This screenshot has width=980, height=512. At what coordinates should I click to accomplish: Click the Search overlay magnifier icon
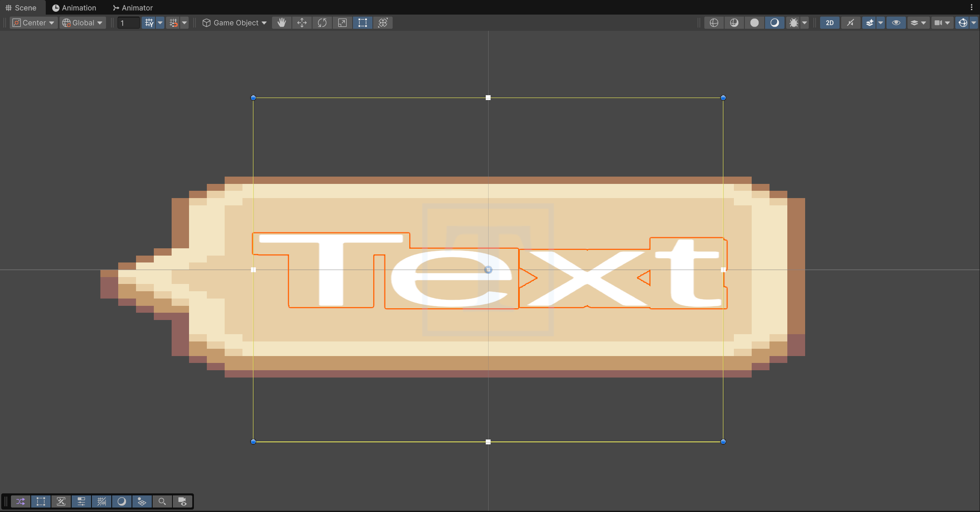coord(162,501)
